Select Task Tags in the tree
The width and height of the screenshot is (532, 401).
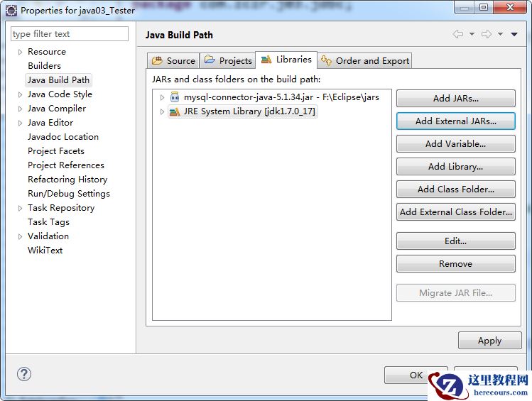pos(48,222)
